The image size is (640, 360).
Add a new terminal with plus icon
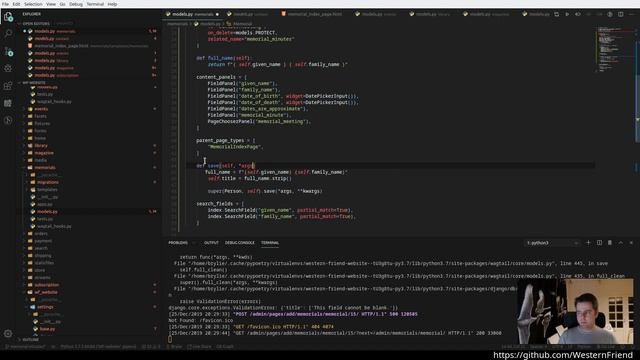tap(588, 242)
